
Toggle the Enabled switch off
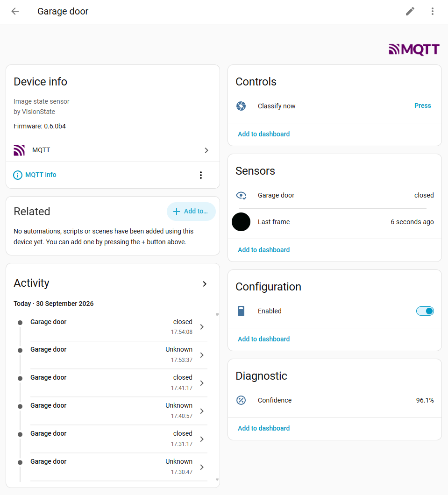pos(425,311)
